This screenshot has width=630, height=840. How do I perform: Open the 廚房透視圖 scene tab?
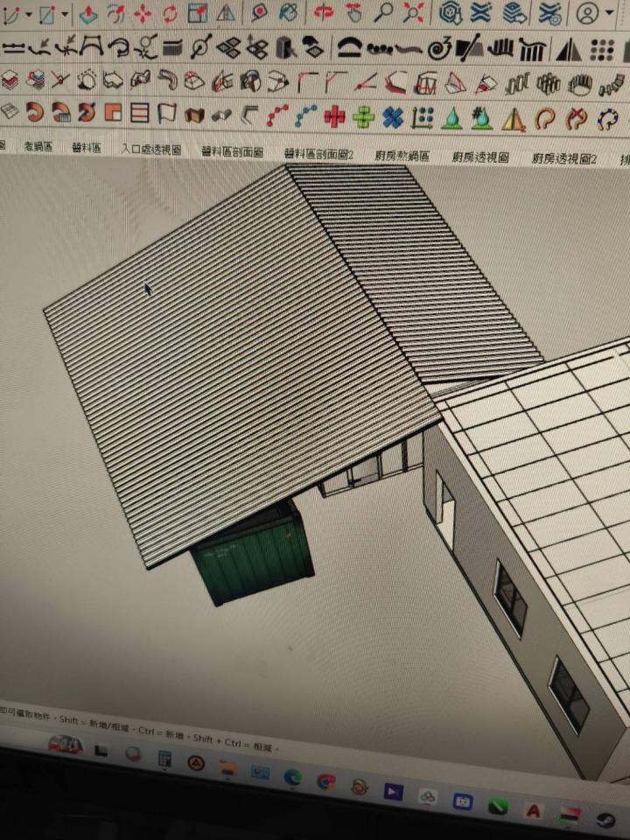480,157
